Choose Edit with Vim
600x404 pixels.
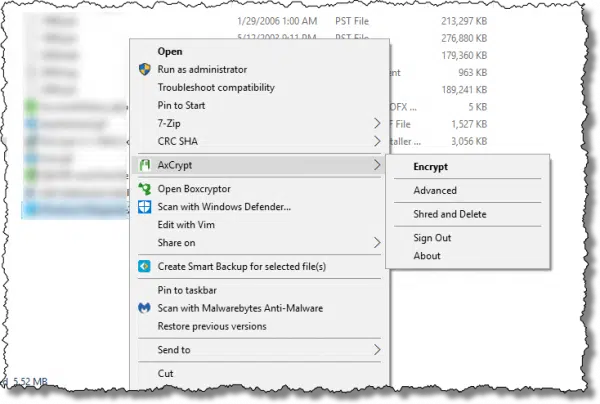260,225
